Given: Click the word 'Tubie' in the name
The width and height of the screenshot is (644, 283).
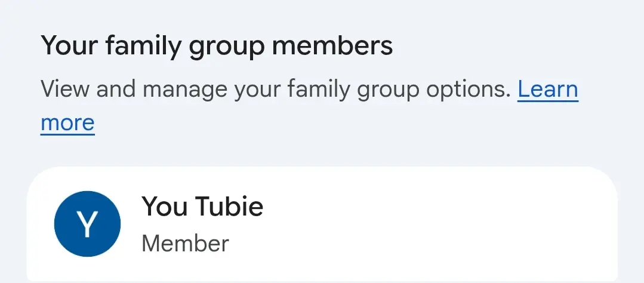Looking at the screenshot, I should click(229, 206).
